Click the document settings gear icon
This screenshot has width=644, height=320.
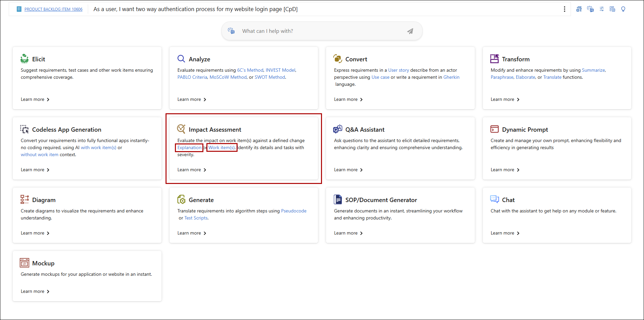pos(612,9)
